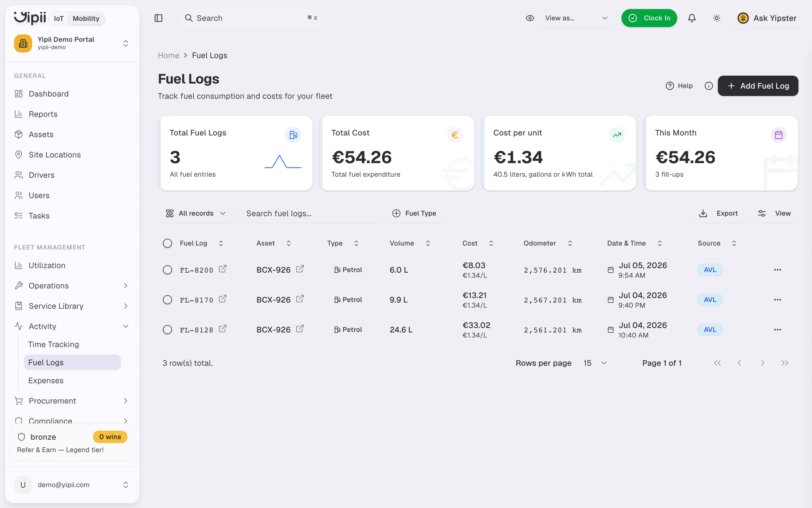This screenshot has height=508, width=812.
Task: Click the trend icon on Cost per unit card
Action: 617,135
